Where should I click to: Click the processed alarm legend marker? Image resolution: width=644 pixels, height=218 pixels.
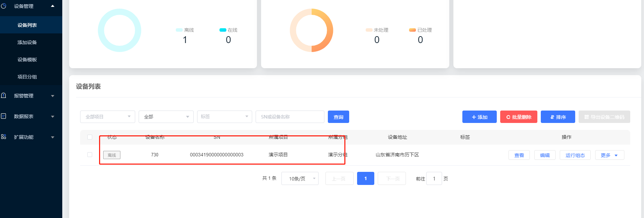412,30
